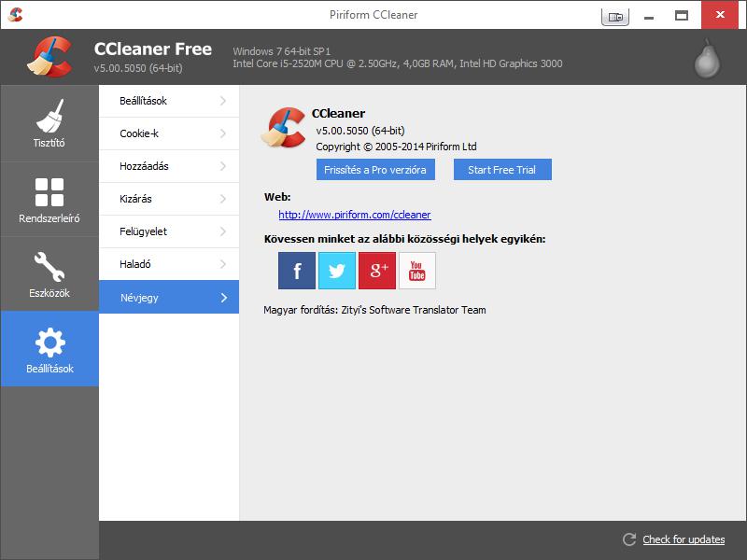Open CCleaner's Facebook page icon

coord(296,271)
